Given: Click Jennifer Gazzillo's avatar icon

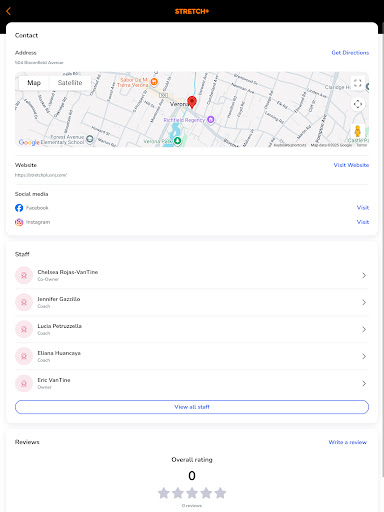Looking at the screenshot, I should 24,302.
